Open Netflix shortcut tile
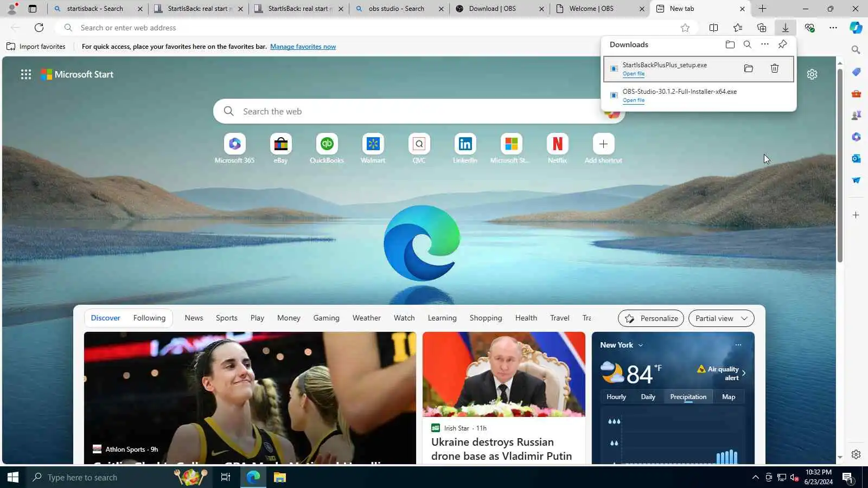The height and width of the screenshot is (488, 868). [x=557, y=149]
